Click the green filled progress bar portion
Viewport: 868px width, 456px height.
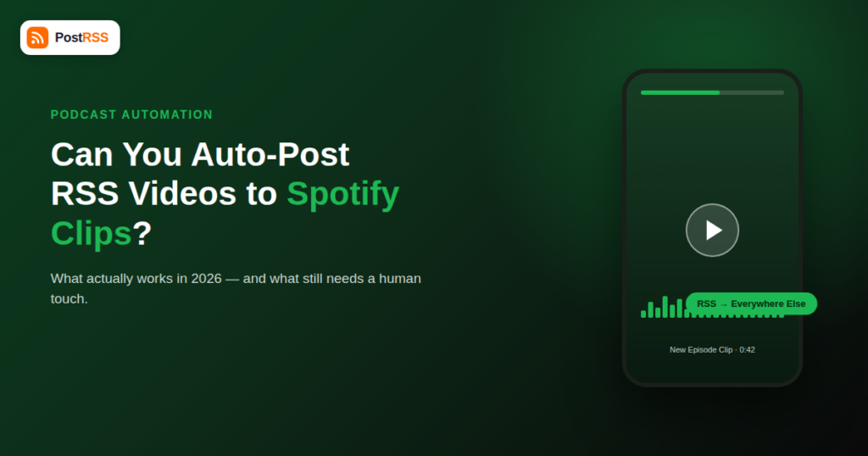(x=681, y=92)
